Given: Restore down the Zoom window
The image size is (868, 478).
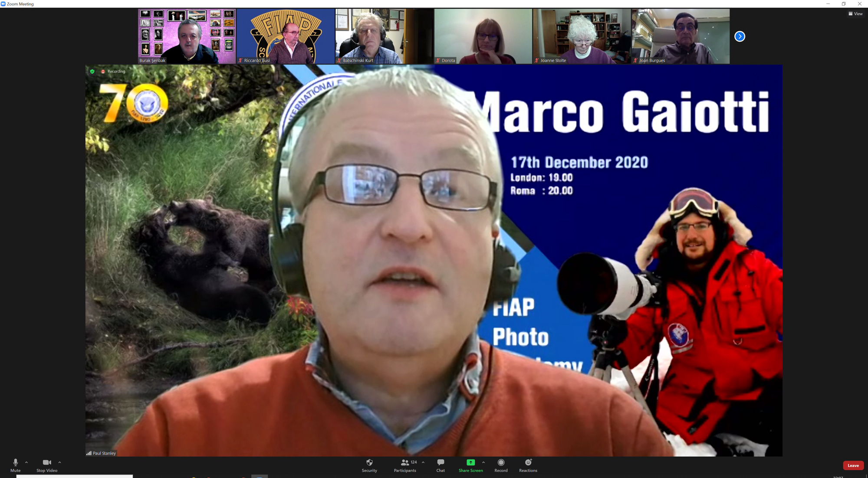Looking at the screenshot, I should pyautogui.click(x=844, y=4).
